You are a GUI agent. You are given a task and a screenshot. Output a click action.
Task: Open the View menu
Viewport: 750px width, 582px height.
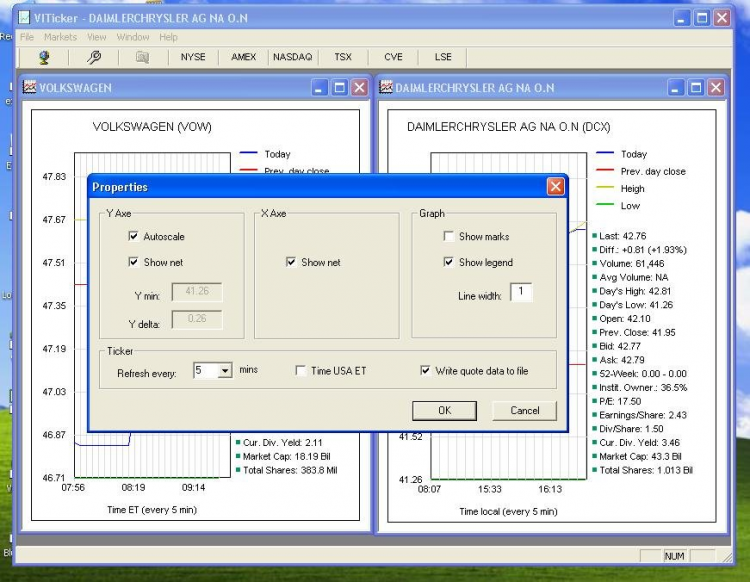click(x=96, y=37)
